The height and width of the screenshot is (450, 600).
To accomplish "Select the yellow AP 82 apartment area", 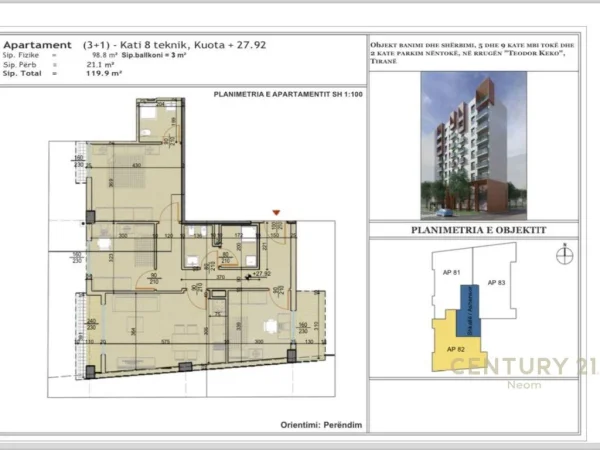I will [x=450, y=350].
